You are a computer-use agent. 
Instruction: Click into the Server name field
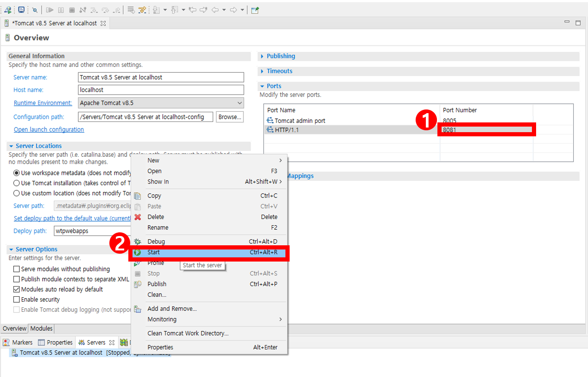161,77
